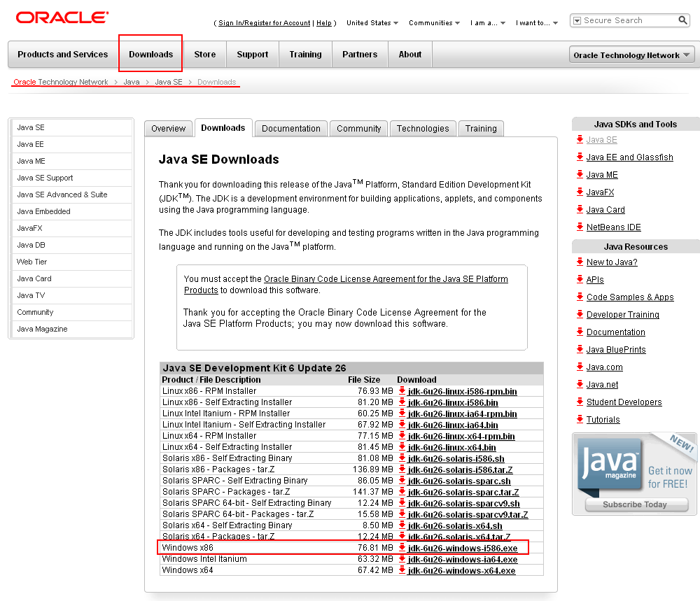
Task: Click arrow icon beside Tutorials
Action: [x=580, y=418]
